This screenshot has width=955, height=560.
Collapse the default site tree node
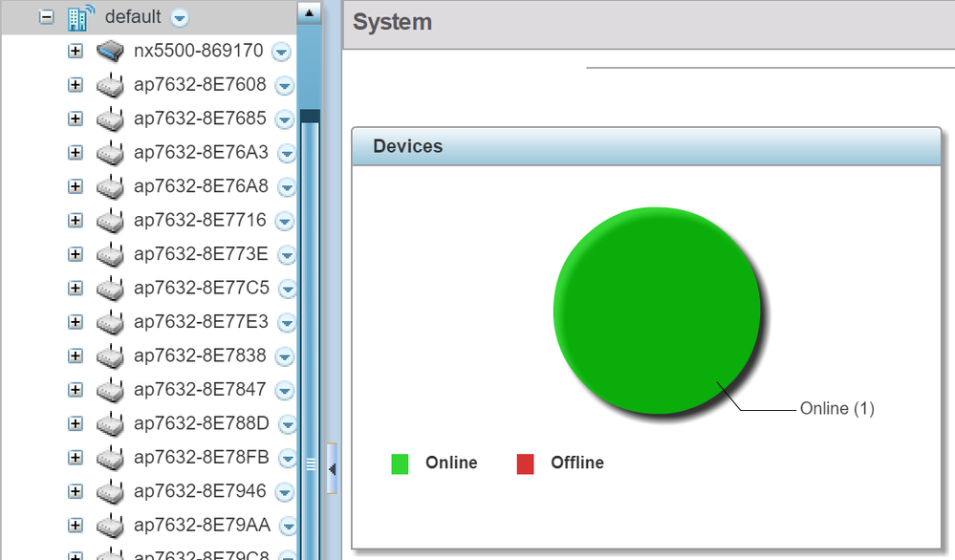tap(46, 17)
